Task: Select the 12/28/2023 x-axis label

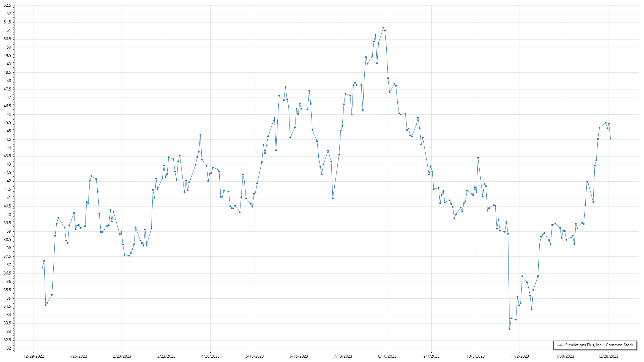Action: tap(608, 356)
